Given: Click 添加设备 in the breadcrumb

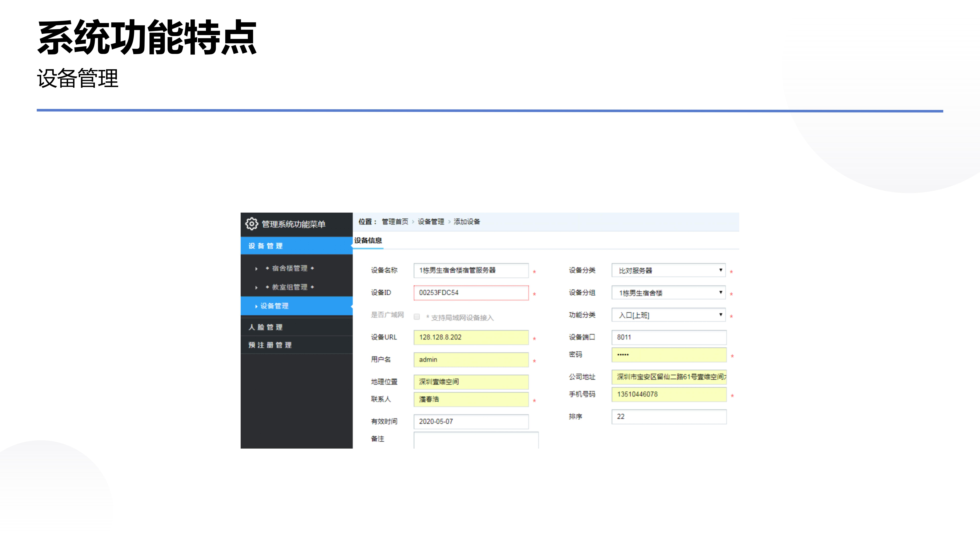Looking at the screenshot, I should tap(467, 222).
